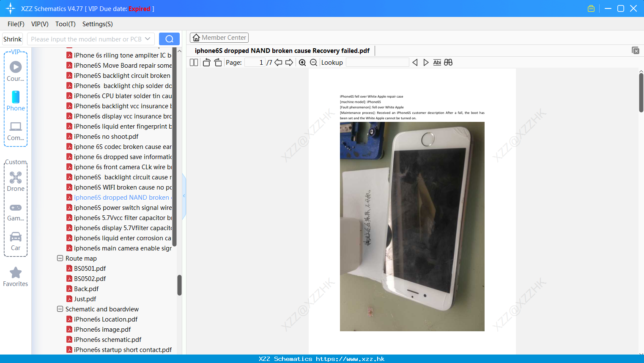
Task: Open Just.pdf
Action: 85,299
